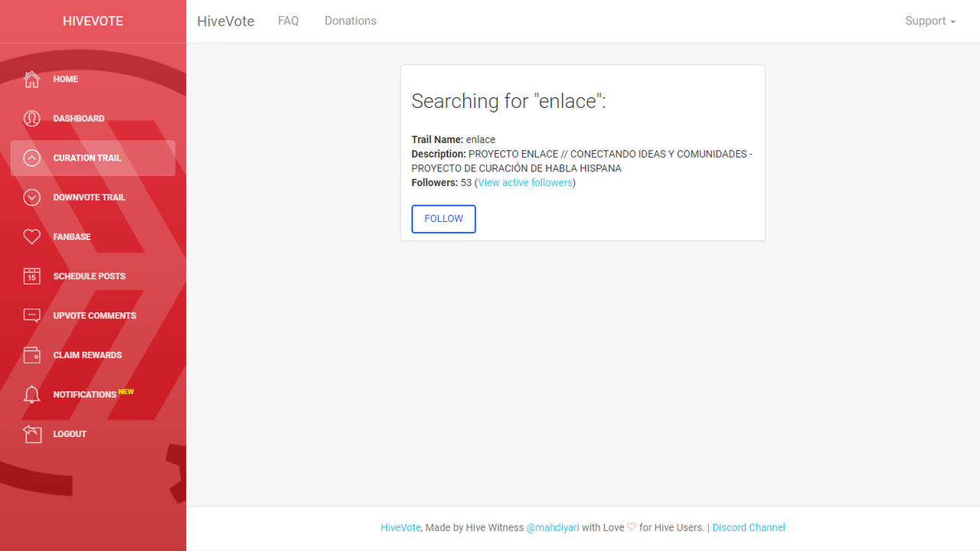Viewport: 980px width, 551px height.
Task: Click the Curation Trail up-chevron icon
Action: pyautogui.click(x=31, y=158)
